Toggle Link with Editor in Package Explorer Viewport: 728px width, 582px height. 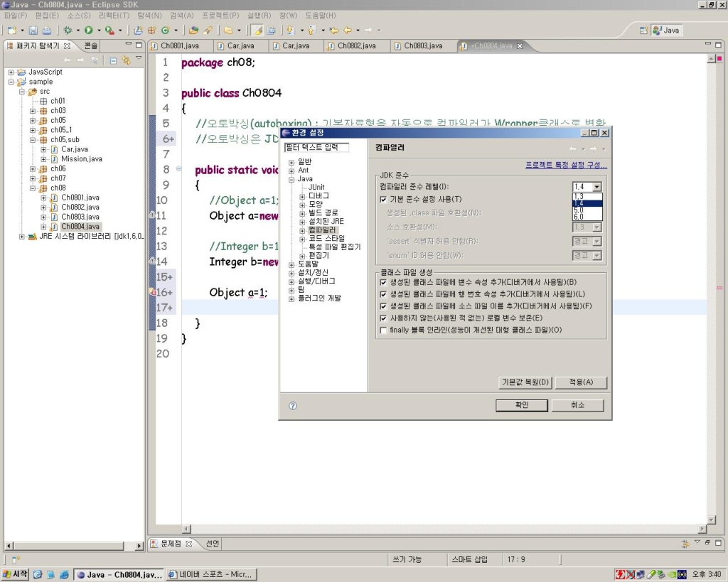(126, 60)
